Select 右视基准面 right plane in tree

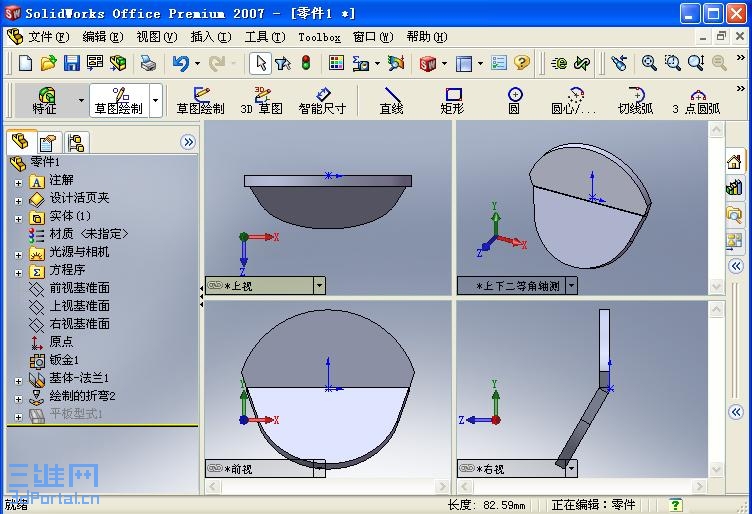[80, 324]
